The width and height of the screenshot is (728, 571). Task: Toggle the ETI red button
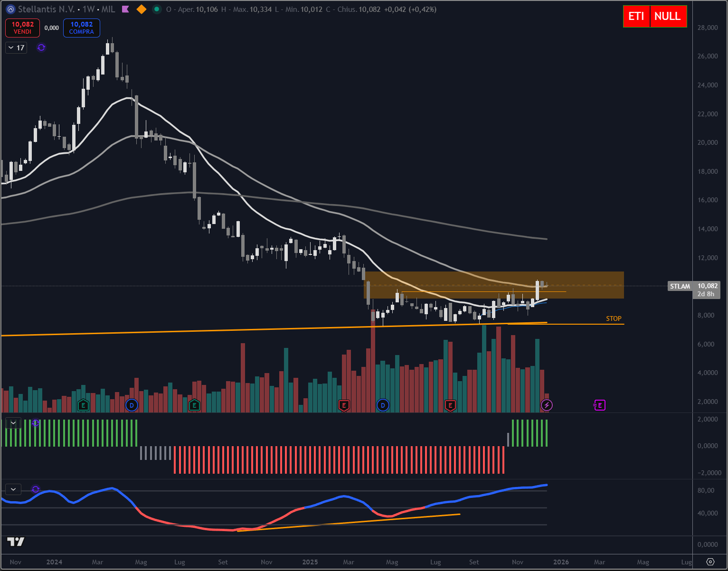coord(636,16)
